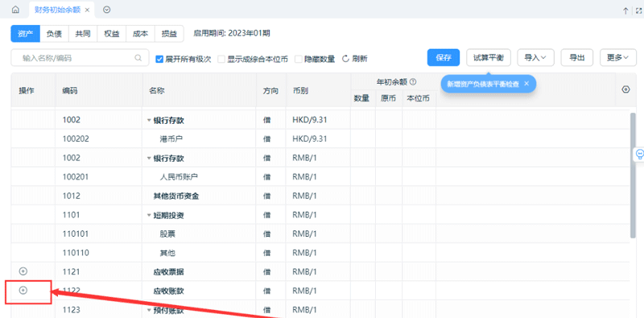Image resolution: width=644 pixels, height=318 pixels.
Task: Click the 保存 button
Action: (444, 57)
